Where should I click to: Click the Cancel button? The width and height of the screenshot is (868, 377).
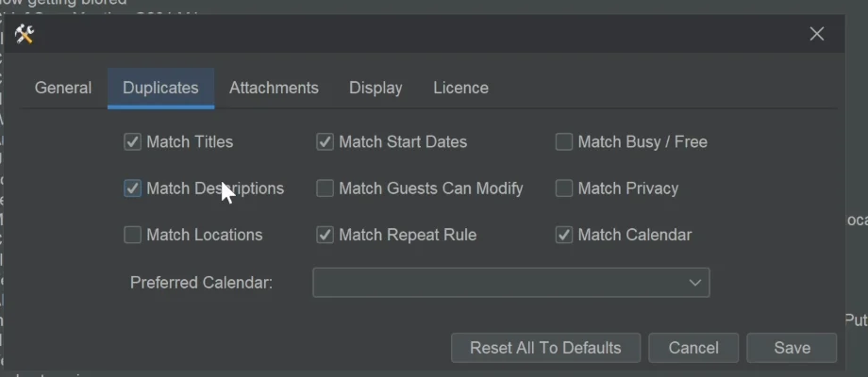(693, 348)
